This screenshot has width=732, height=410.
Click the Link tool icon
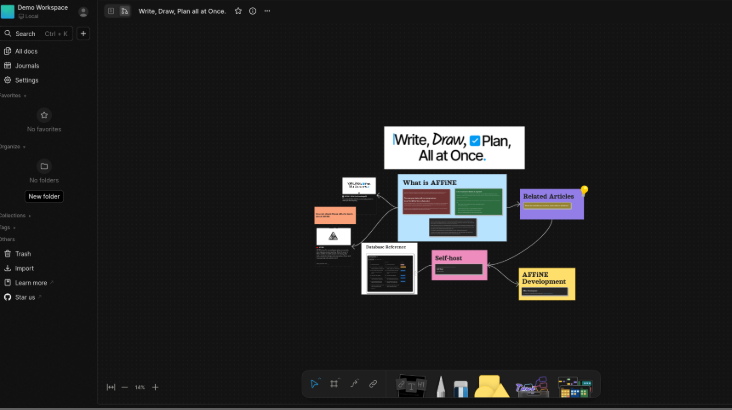373,384
